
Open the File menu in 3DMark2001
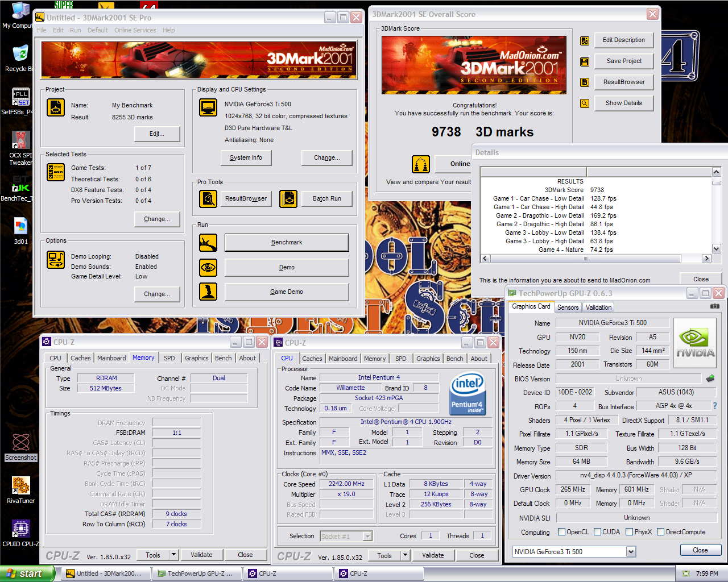point(42,30)
